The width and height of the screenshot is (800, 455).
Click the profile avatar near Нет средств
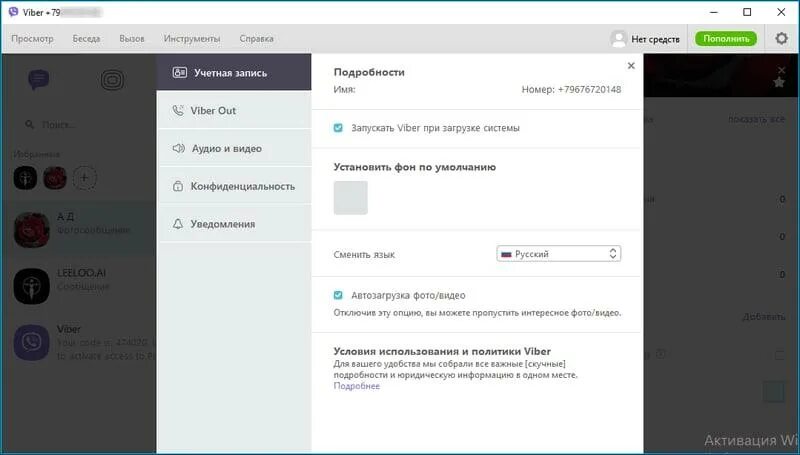click(x=618, y=39)
